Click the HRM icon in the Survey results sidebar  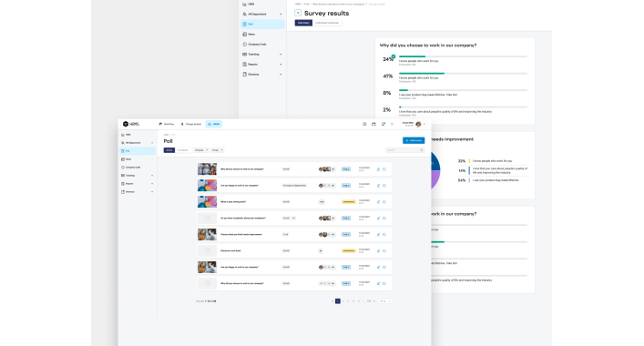tap(245, 5)
